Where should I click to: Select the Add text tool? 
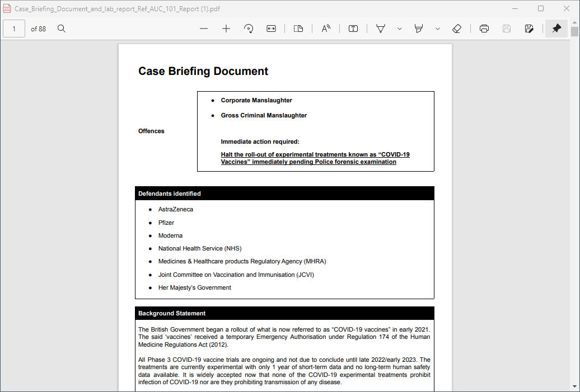point(353,29)
